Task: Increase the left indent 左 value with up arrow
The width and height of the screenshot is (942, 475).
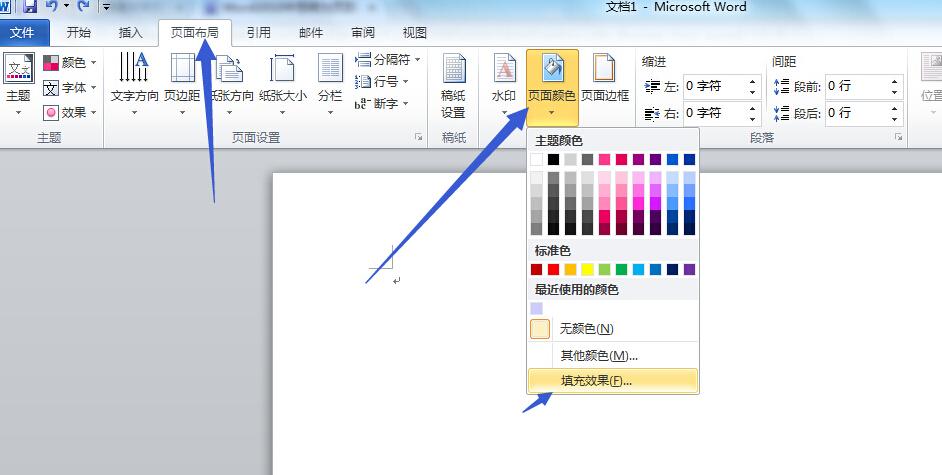Action: click(753, 81)
